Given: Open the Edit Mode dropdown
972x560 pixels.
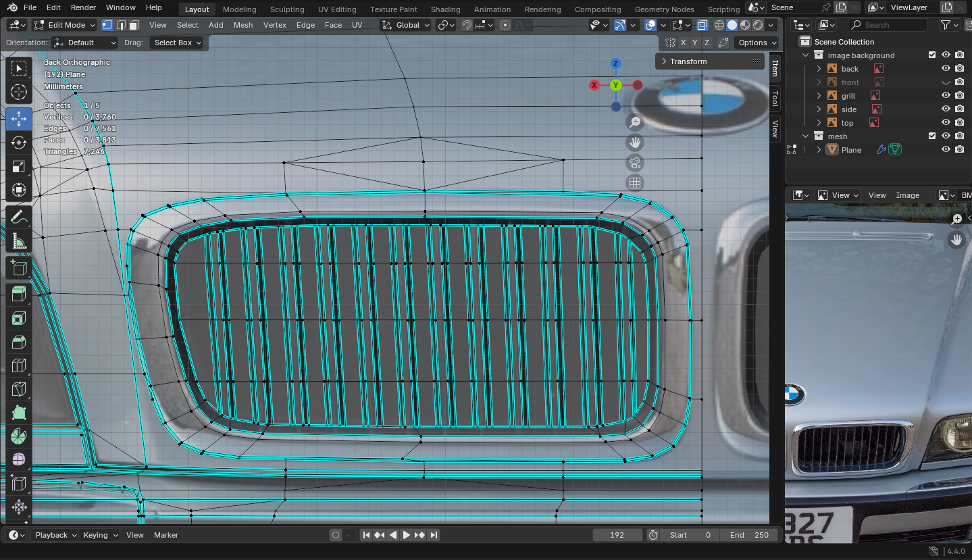Looking at the screenshot, I should pyautogui.click(x=64, y=25).
